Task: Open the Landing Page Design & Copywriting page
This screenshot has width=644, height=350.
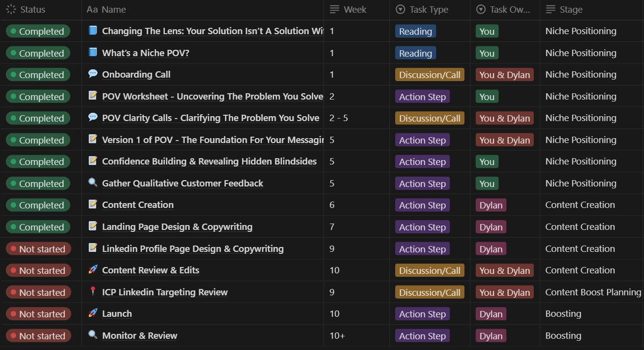Action: (x=177, y=227)
